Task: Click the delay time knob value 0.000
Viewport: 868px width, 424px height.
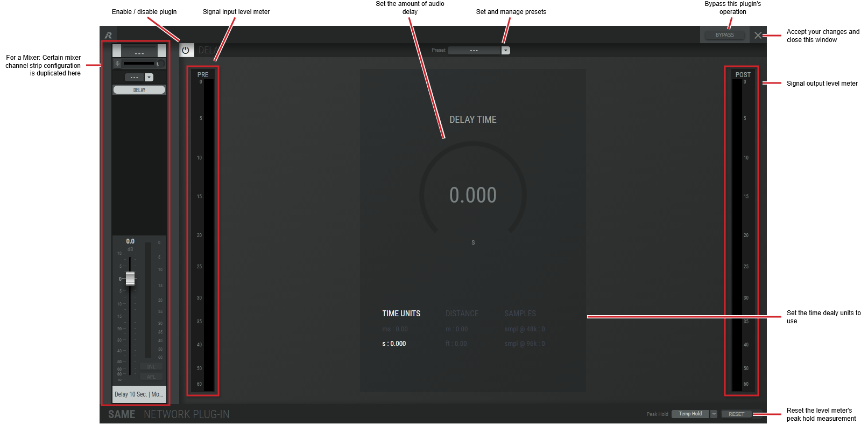Action: point(473,195)
